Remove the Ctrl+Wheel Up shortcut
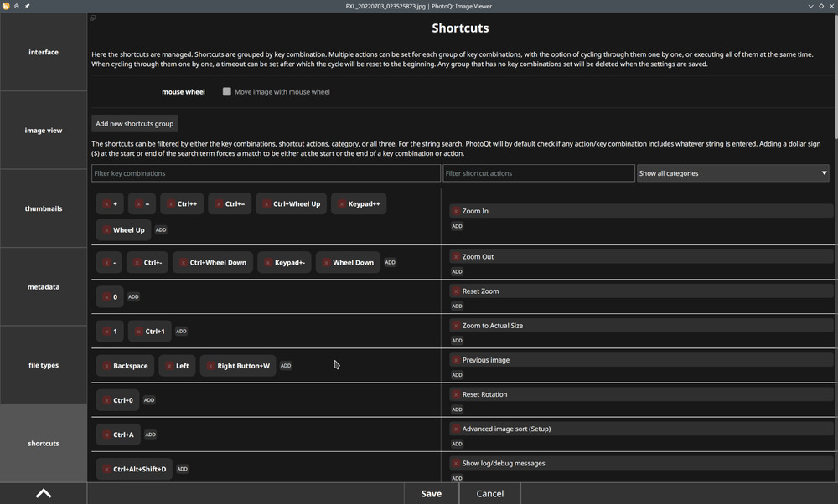The image size is (838, 504). tap(266, 204)
